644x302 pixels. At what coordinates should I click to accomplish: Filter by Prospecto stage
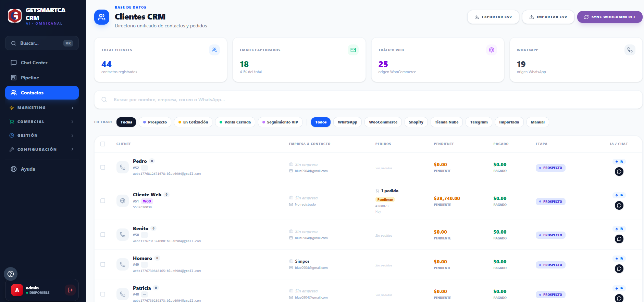(x=155, y=122)
